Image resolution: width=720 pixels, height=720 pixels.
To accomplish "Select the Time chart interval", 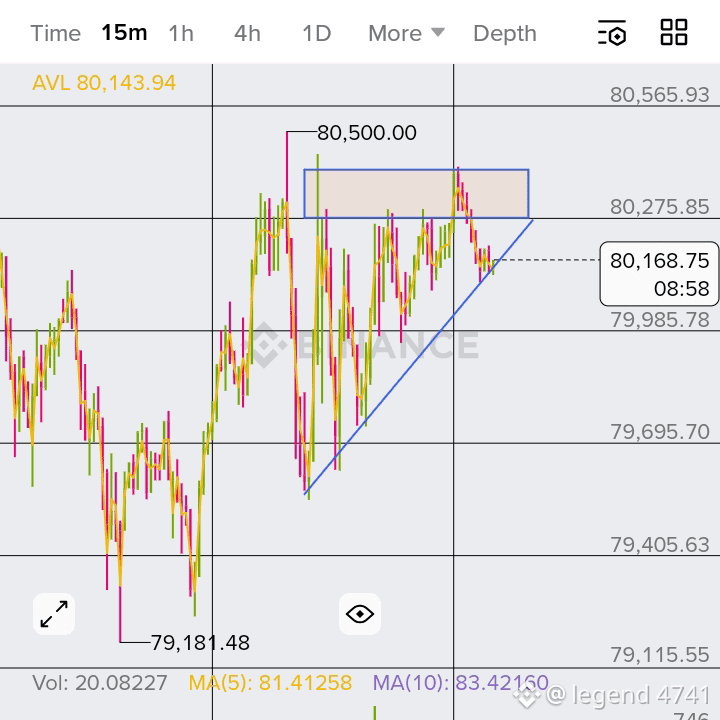I will click(x=56, y=34).
